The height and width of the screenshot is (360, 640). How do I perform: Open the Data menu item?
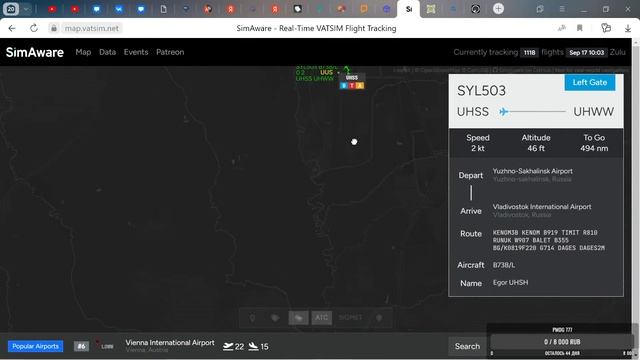pos(107,52)
